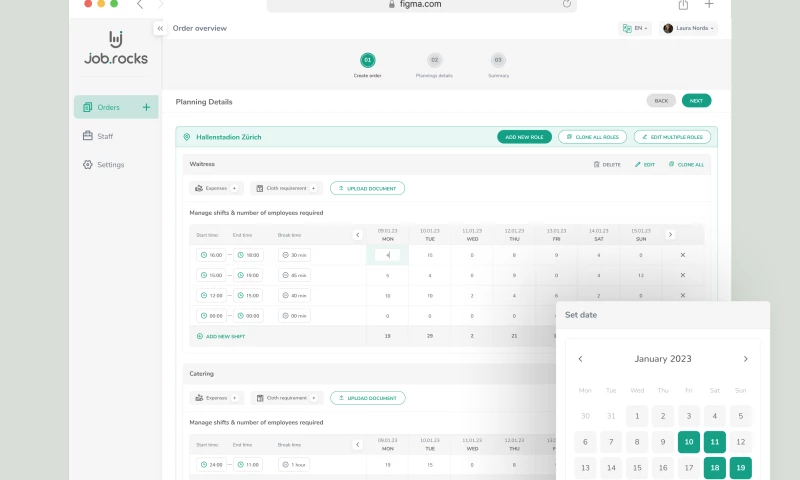Image resolution: width=800 pixels, height=480 pixels.
Task: Select January 18 in calendar
Action: pos(715,468)
